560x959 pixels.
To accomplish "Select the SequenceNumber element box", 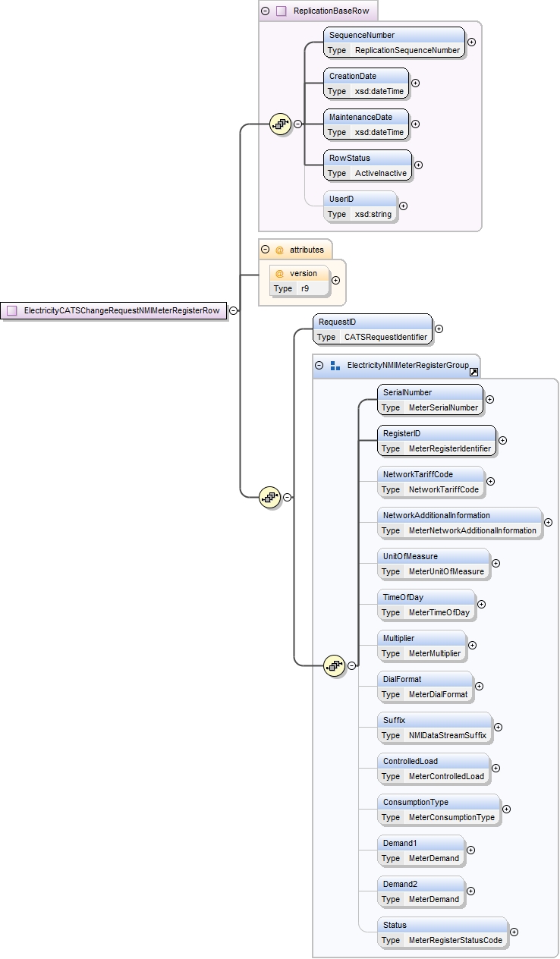I will pos(394,42).
